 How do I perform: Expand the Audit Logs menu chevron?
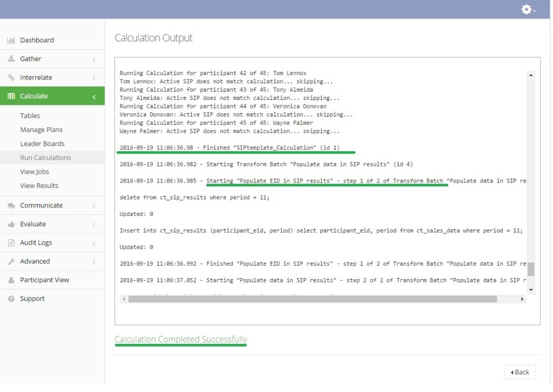point(94,243)
